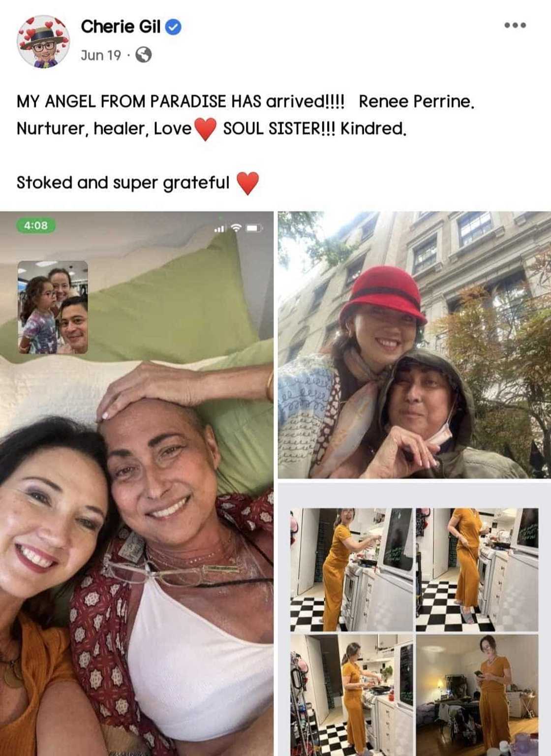
Task: Open the Cherie Gil profile name link
Action: (121, 27)
